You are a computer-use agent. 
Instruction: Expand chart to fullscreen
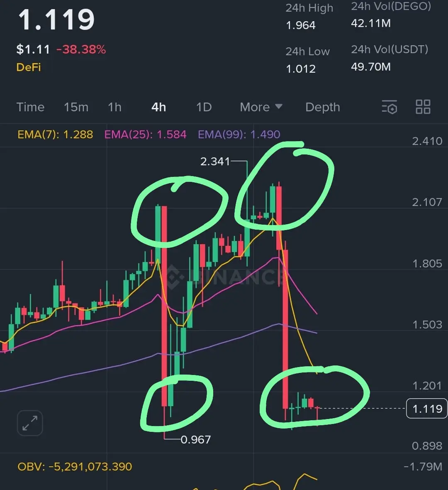(30, 423)
